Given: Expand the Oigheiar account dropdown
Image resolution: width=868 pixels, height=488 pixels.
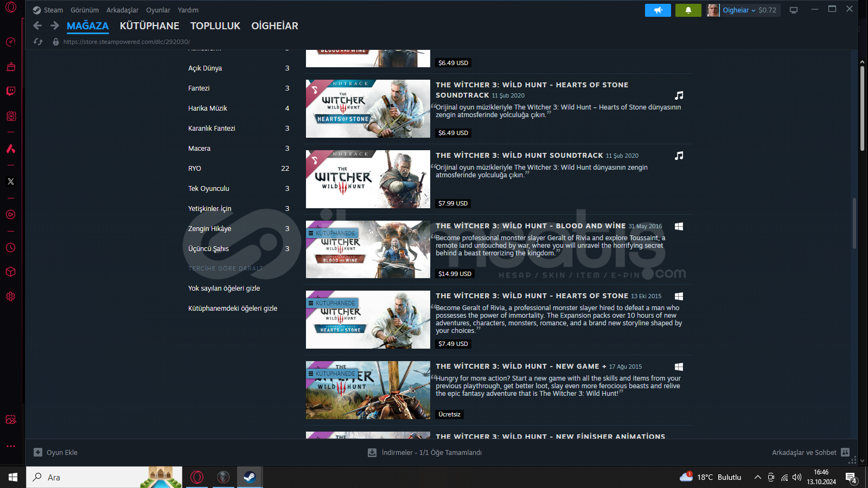Looking at the screenshot, I should [753, 10].
